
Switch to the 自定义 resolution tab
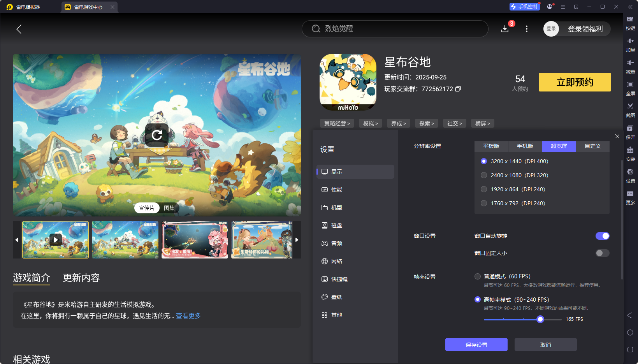[592, 146]
